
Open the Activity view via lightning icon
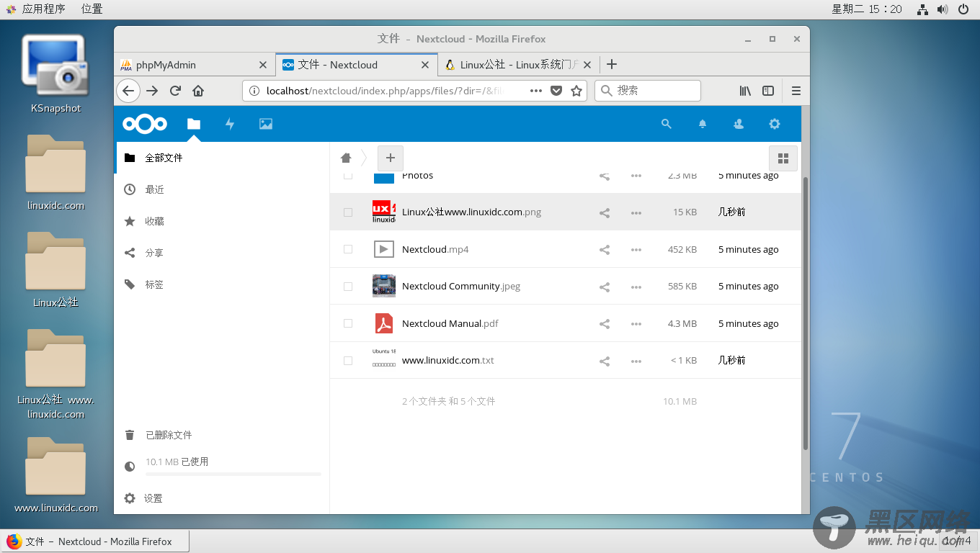click(229, 124)
